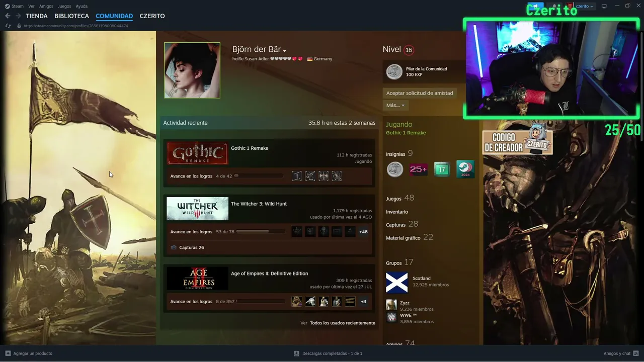Open the Björn der Bär profile avatar

point(192,70)
